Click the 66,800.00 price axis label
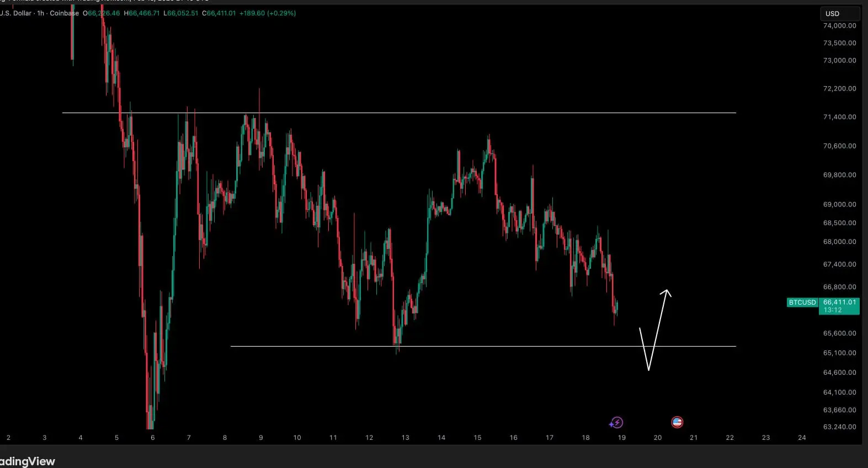This screenshot has height=468, width=868. click(x=839, y=287)
